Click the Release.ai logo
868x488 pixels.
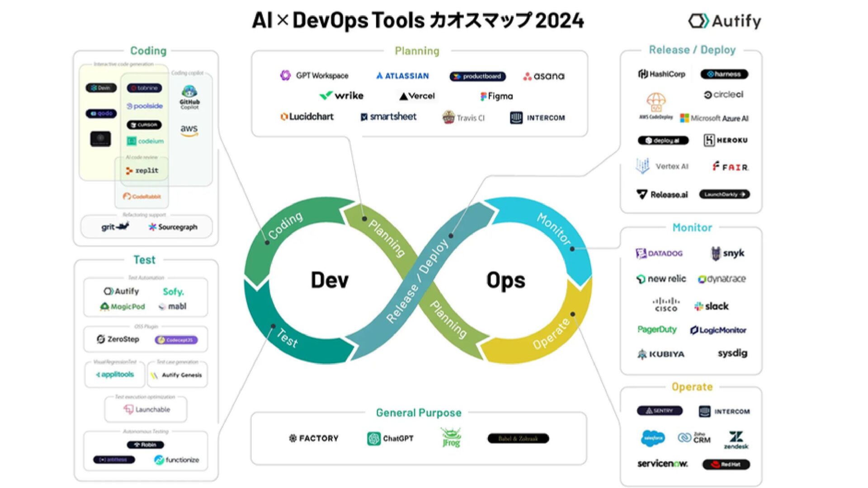(662, 194)
